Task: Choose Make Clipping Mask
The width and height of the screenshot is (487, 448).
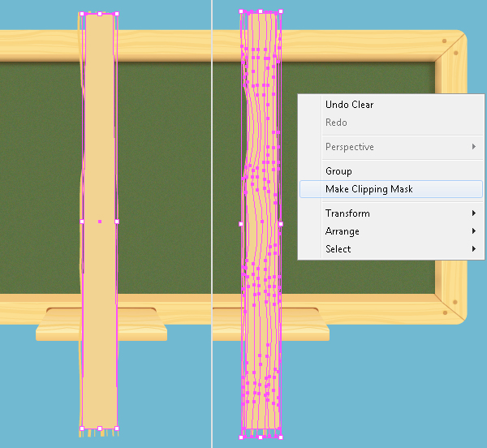Action: coord(390,189)
